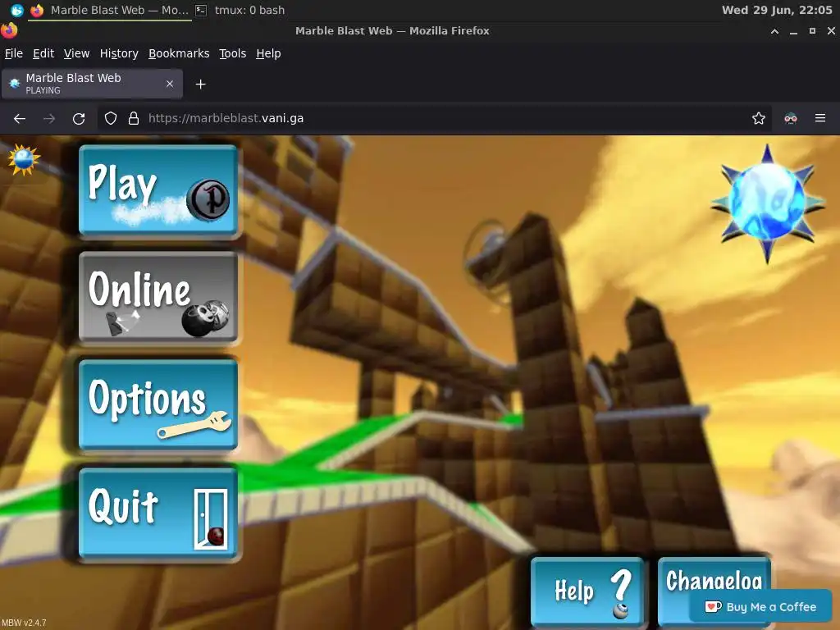Click the Firefox logo in the title bar
The width and height of the screenshot is (840, 630).
[x=9, y=30]
